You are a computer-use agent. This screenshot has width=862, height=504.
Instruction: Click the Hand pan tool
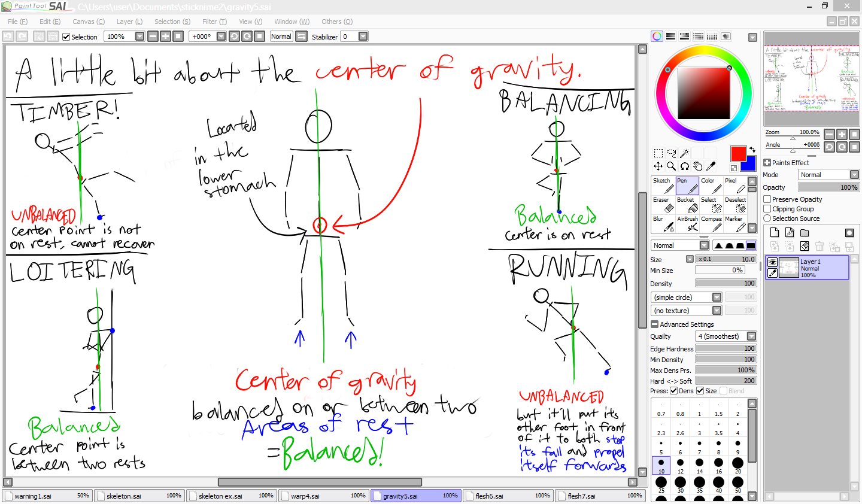(x=697, y=166)
